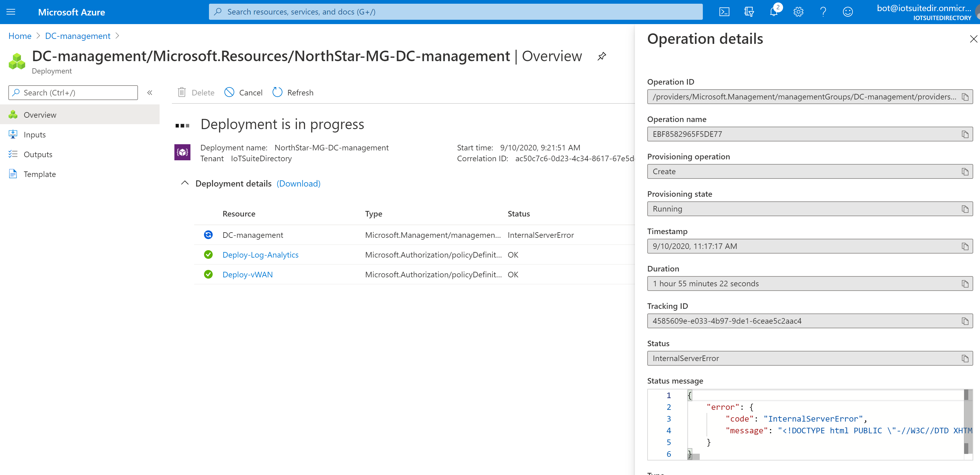This screenshot has width=980, height=475.
Task: Copy the Tracking ID value
Action: point(965,321)
